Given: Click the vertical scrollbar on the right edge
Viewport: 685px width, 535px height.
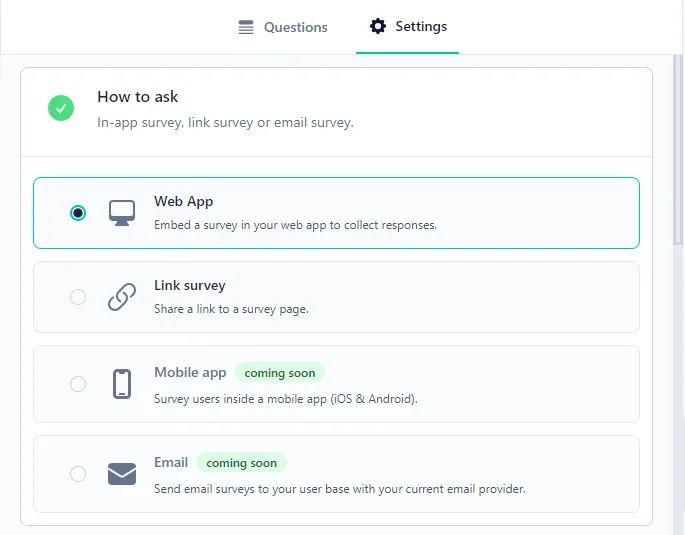Looking at the screenshot, I should click(x=679, y=150).
